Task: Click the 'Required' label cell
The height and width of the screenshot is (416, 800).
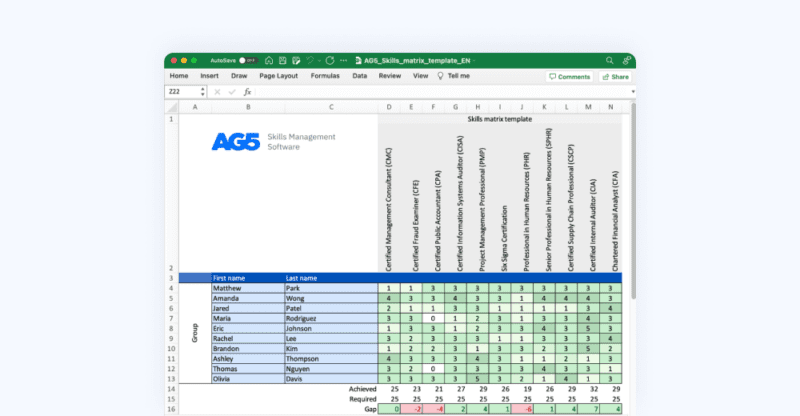Action: (x=363, y=399)
